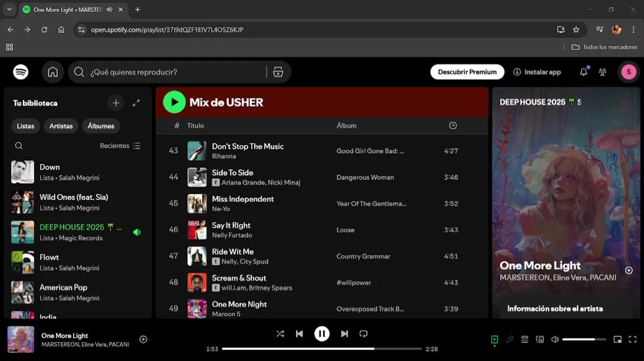Toggle Now Playing view icon

[495, 339]
